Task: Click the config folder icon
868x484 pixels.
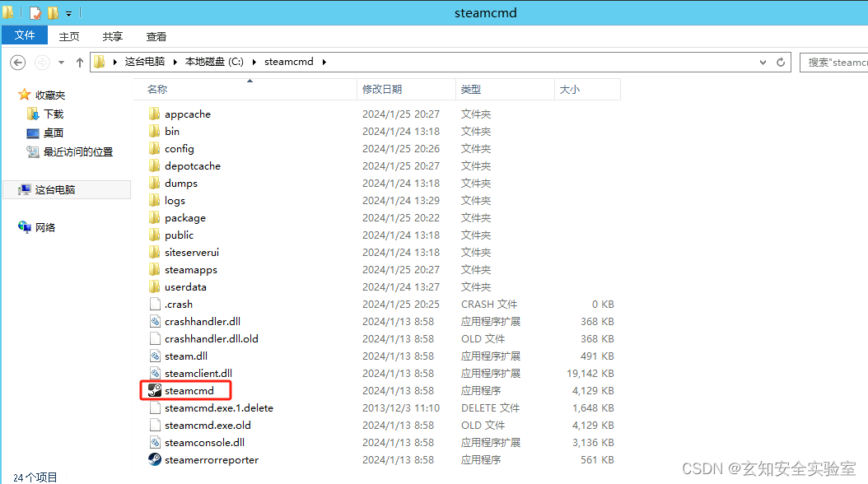Action: pos(155,148)
